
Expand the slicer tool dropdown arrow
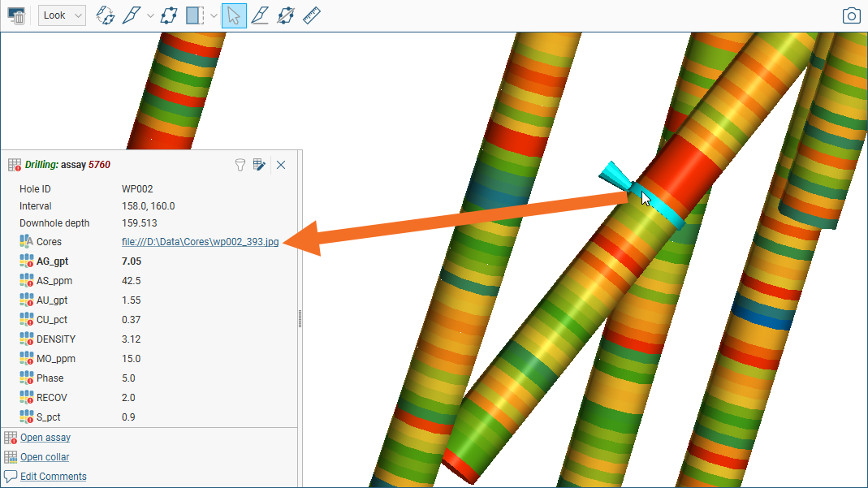click(150, 15)
